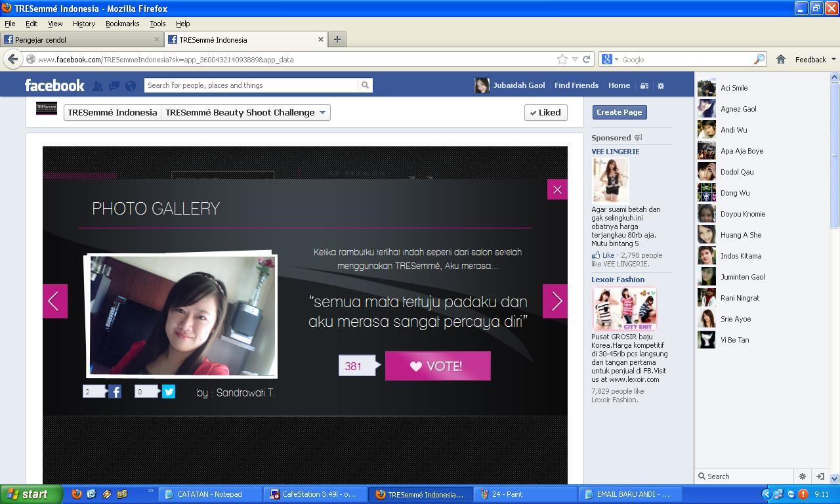
Task: Toggle the Liked button for the page
Action: [546, 112]
